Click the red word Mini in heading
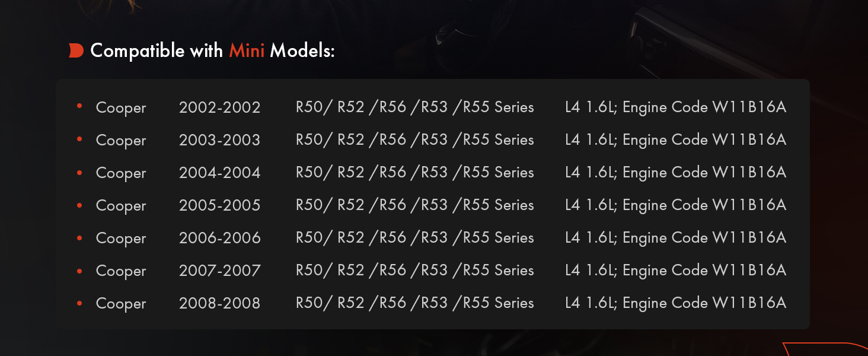 tap(247, 51)
